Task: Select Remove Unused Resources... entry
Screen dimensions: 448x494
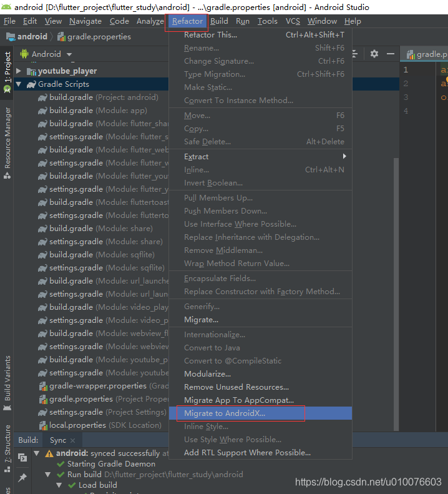Action: 260,387
